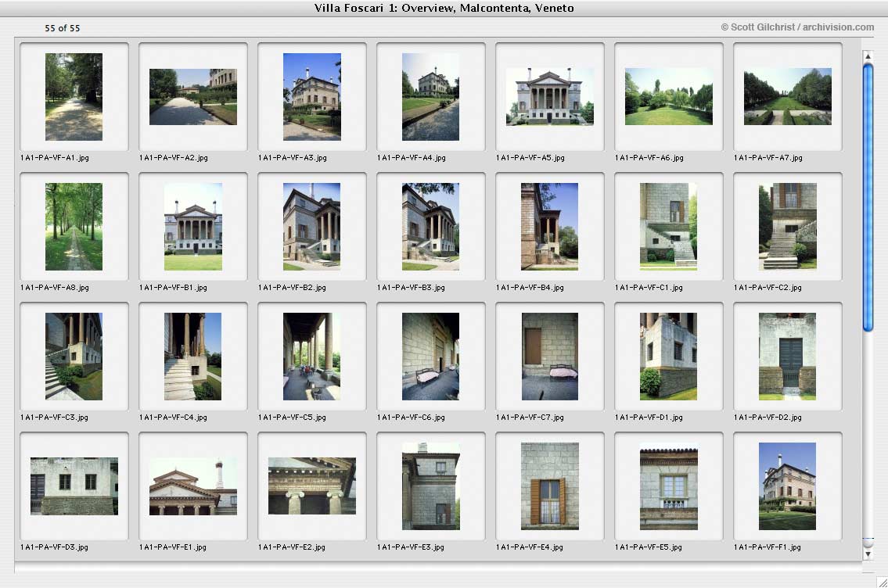This screenshot has width=888, height=588.
Task: Select the tree avenue thumbnail 1A1-PA-VF-A8.jpg
Action: pos(74,227)
